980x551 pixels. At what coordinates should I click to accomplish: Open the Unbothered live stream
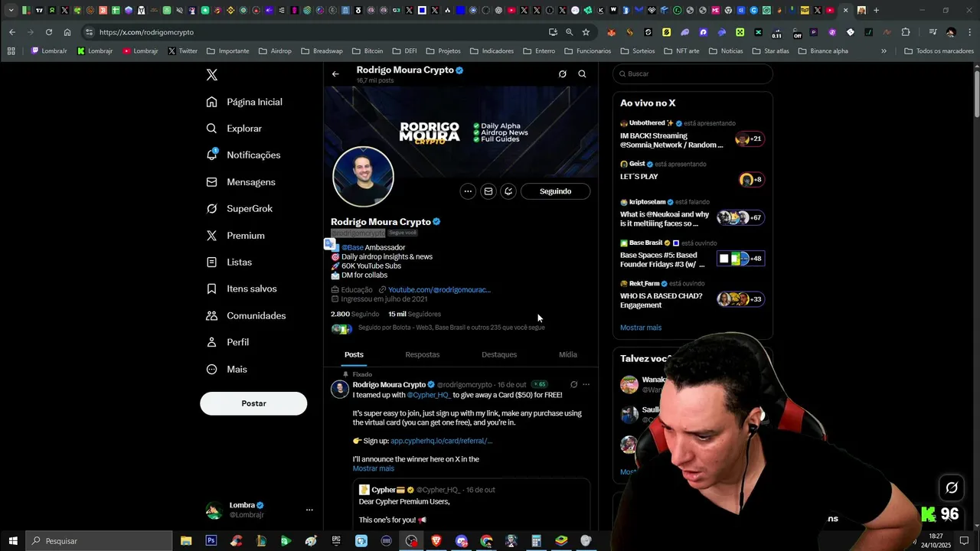692,135
